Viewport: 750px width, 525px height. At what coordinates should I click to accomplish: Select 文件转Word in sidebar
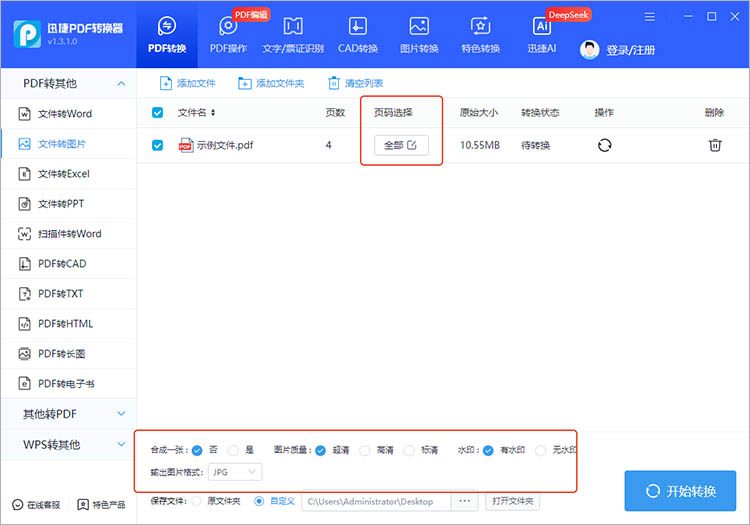click(x=68, y=114)
